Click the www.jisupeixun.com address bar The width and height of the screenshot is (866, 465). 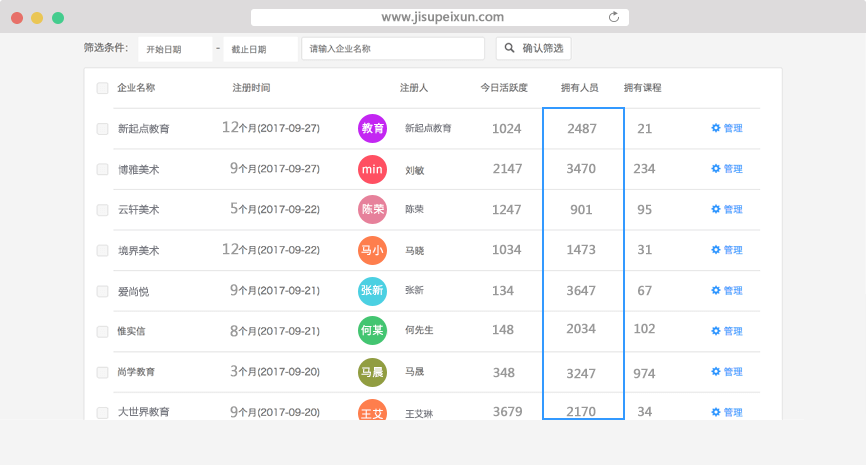click(440, 17)
